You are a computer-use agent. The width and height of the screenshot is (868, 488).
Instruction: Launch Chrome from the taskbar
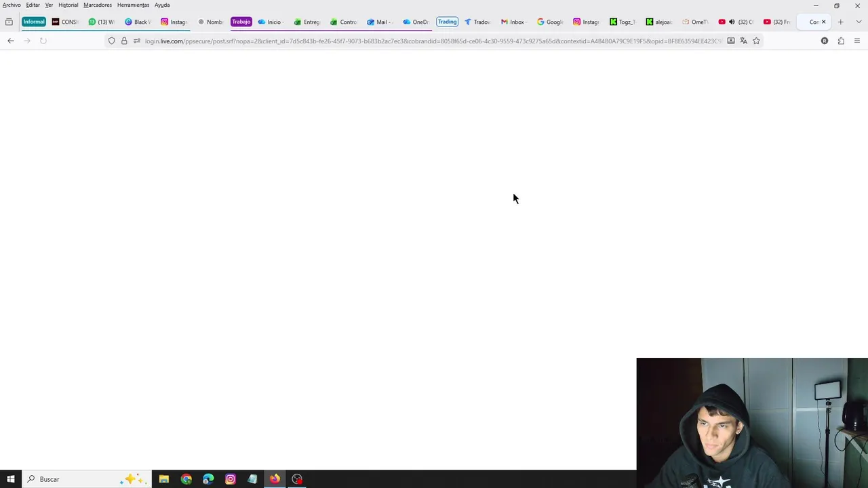(x=186, y=479)
